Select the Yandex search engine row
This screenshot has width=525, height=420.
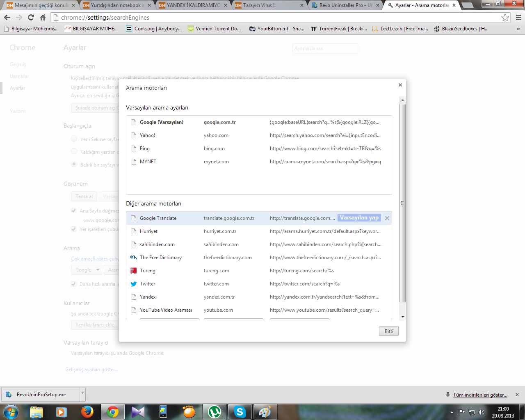(259, 297)
